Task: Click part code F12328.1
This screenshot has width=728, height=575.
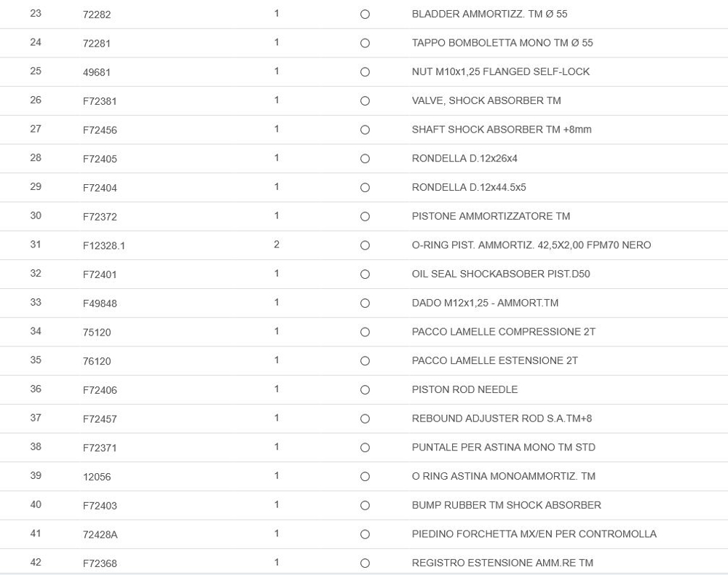Action: pos(104,246)
